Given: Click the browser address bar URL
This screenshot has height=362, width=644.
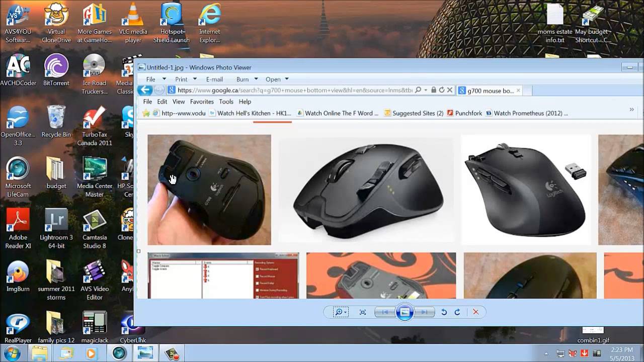Looking at the screenshot, I should click(295, 90).
